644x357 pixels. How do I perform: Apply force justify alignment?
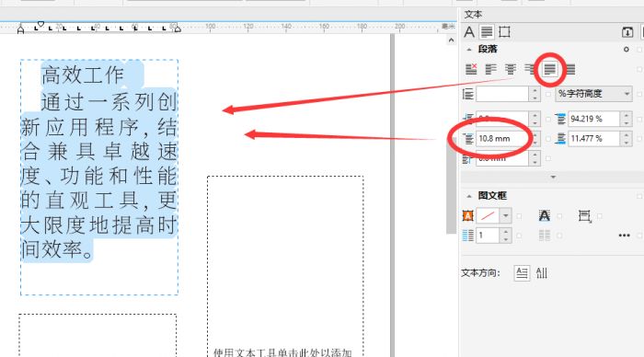coord(570,69)
